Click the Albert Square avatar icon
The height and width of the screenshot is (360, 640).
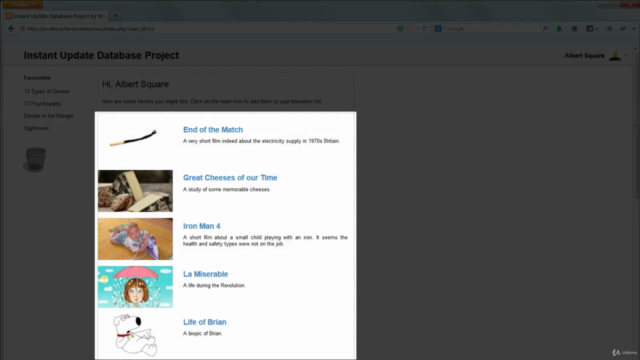click(x=615, y=56)
